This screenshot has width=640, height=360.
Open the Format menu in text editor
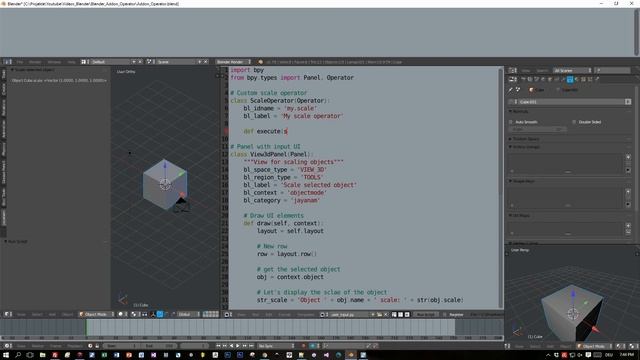pos(284,315)
